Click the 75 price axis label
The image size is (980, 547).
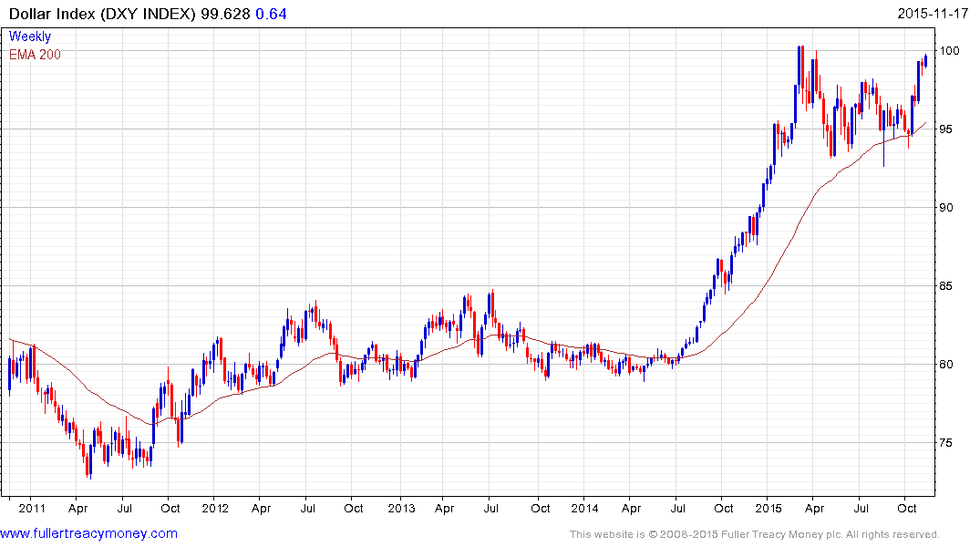(x=946, y=442)
